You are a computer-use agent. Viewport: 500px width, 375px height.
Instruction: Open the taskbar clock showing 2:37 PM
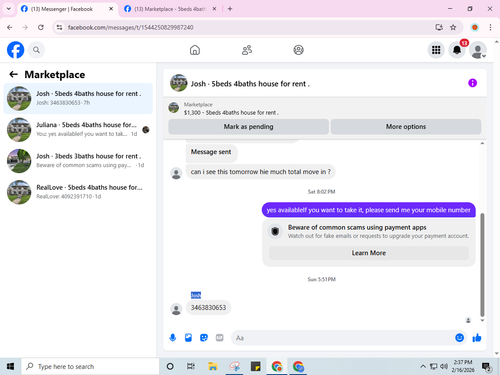coord(463,366)
